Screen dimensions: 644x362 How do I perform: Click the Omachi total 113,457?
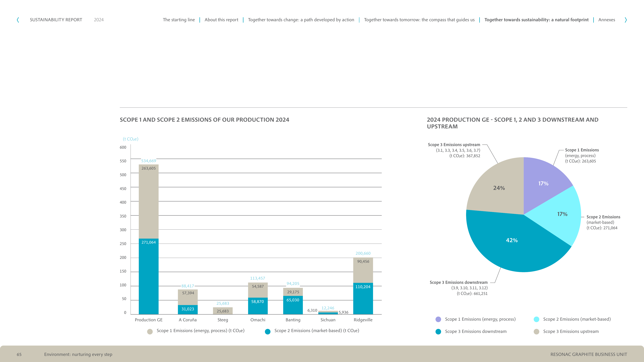257,278
